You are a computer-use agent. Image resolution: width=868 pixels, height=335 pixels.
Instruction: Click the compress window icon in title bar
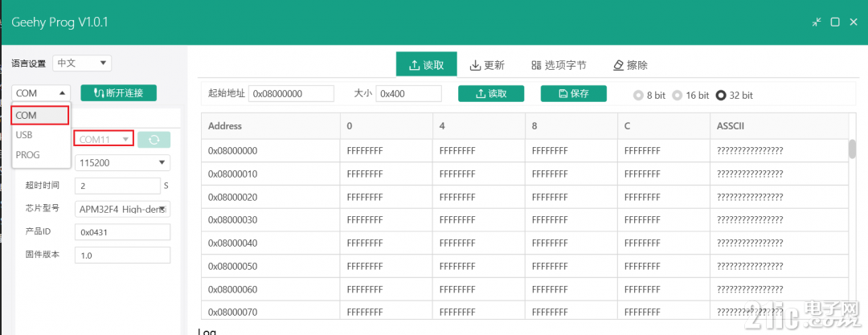[x=817, y=22]
